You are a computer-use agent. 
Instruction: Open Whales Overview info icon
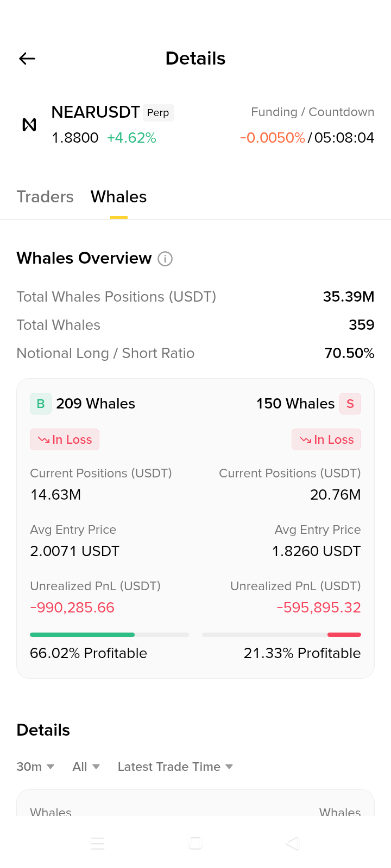click(x=165, y=259)
